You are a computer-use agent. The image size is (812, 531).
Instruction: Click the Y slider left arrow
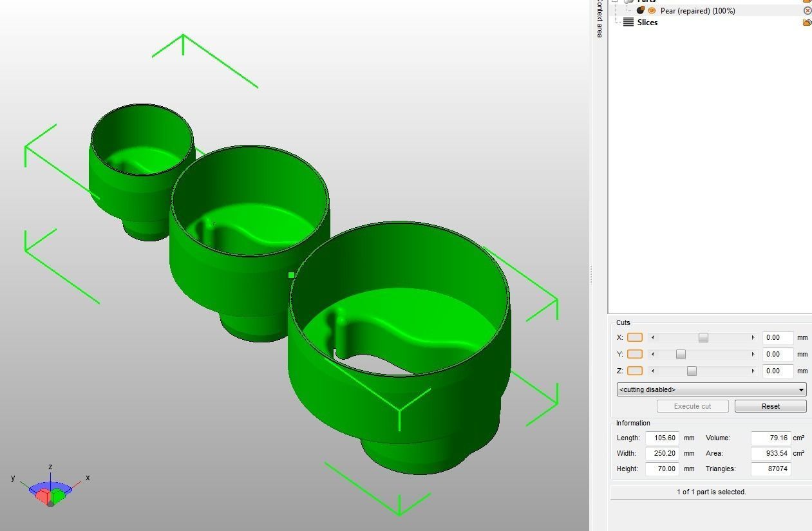click(653, 354)
